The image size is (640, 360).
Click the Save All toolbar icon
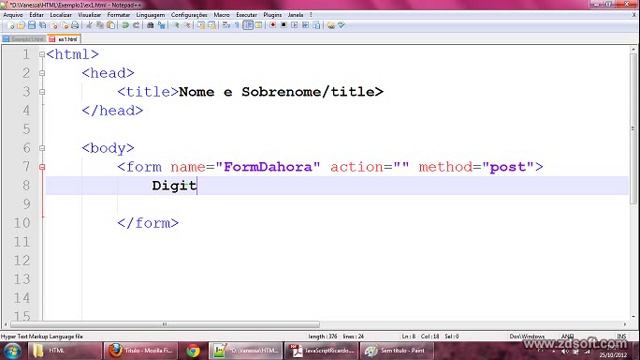(42, 25)
